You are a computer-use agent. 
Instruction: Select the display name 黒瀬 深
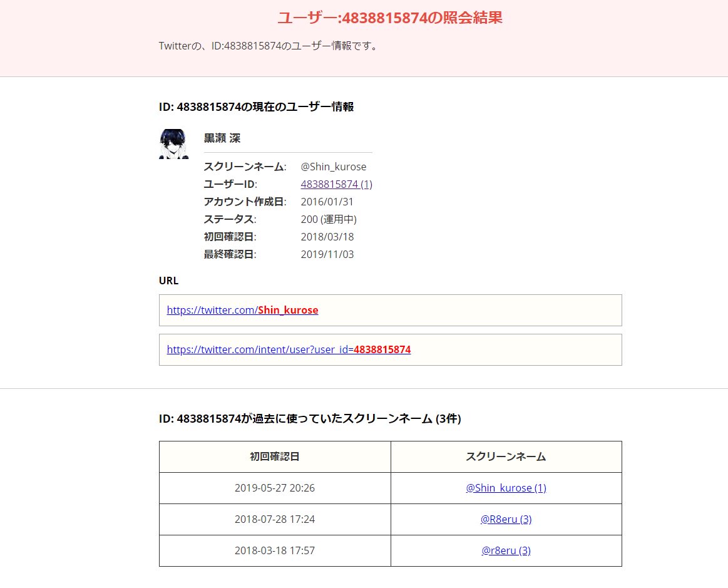click(x=222, y=138)
